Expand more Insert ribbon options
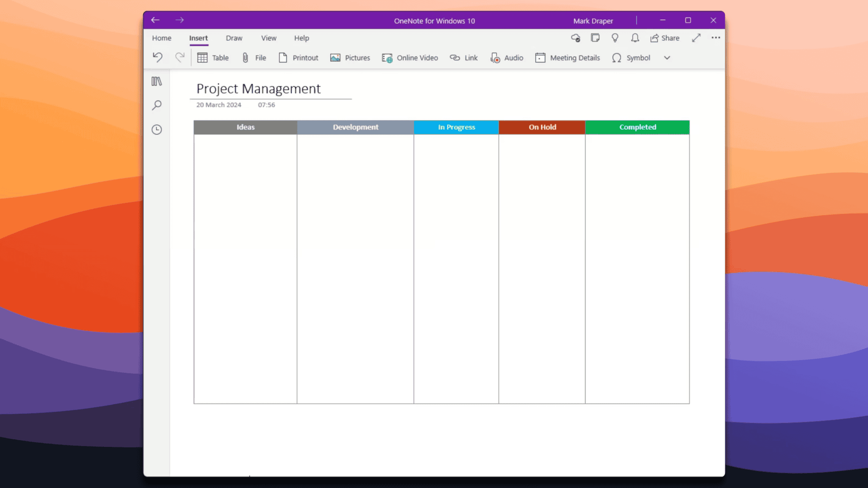This screenshot has width=868, height=488. coord(667,58)
